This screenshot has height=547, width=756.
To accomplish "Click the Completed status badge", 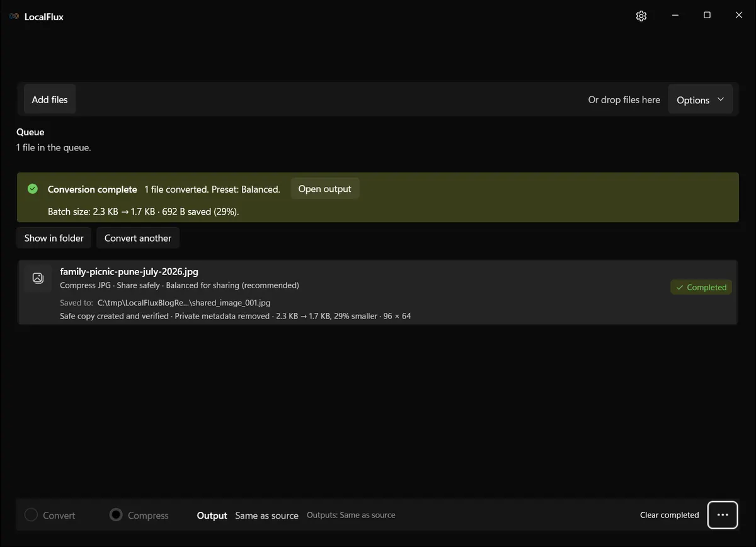I will (x=701, y=287).
